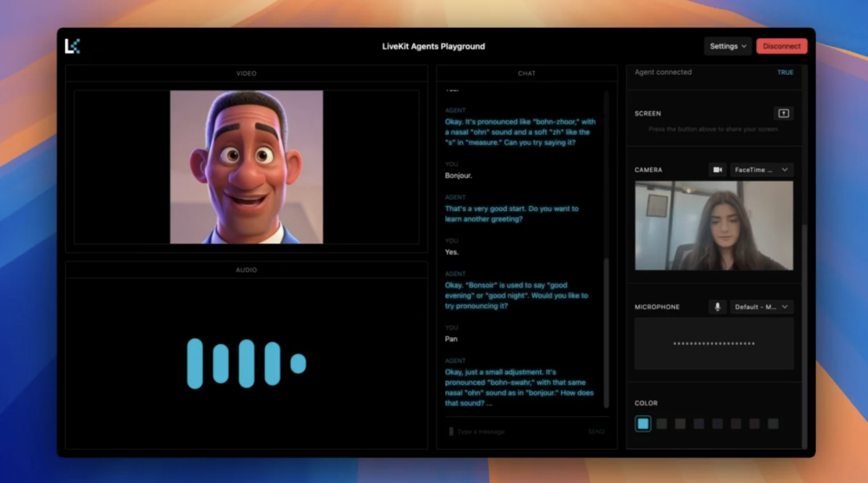Click the agent avatar video

point(247,167)
